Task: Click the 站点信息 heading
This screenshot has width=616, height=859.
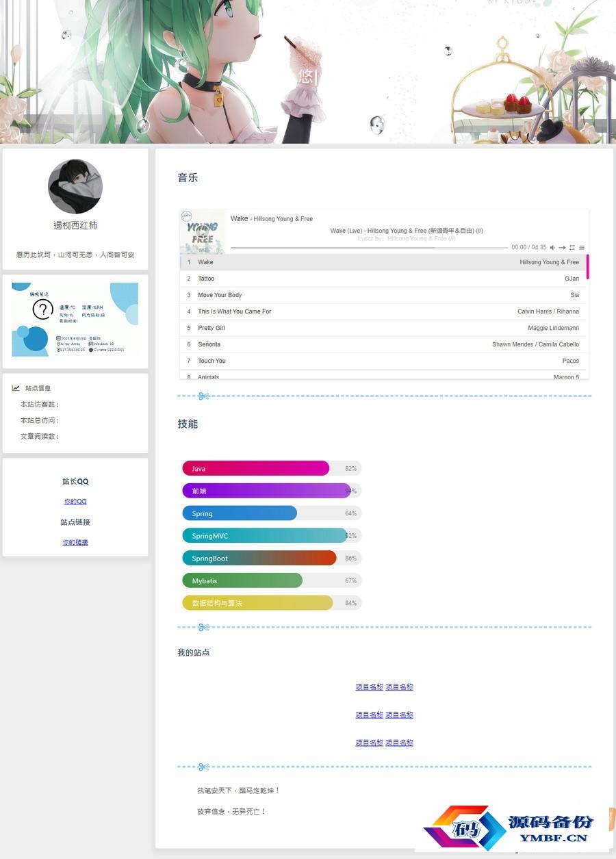Action: coord(38,388)
